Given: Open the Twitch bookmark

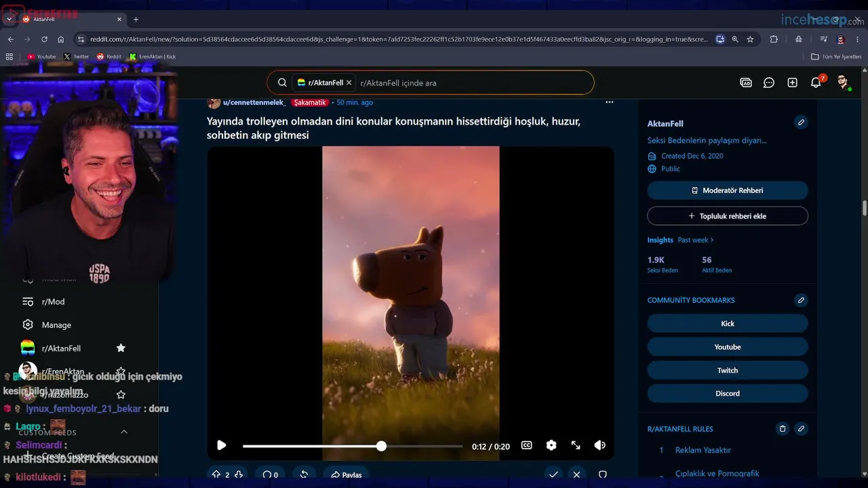Looking at the screenshot, I should tap(728, 370).
